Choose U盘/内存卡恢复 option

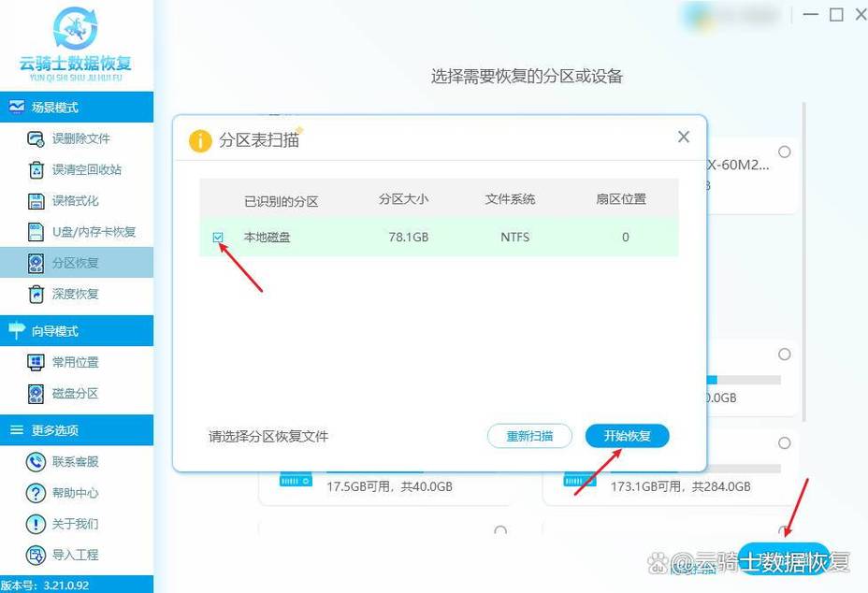(x=77, y=232)
